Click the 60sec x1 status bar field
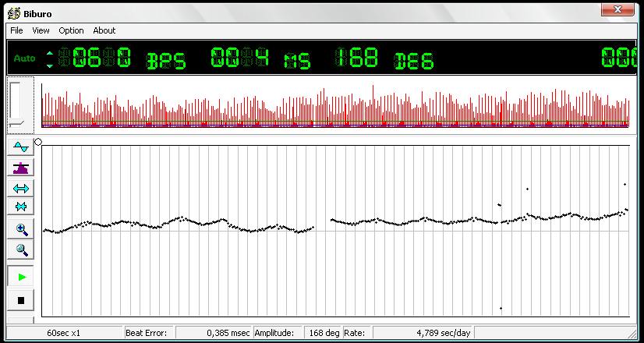 [x=64, y=333]
